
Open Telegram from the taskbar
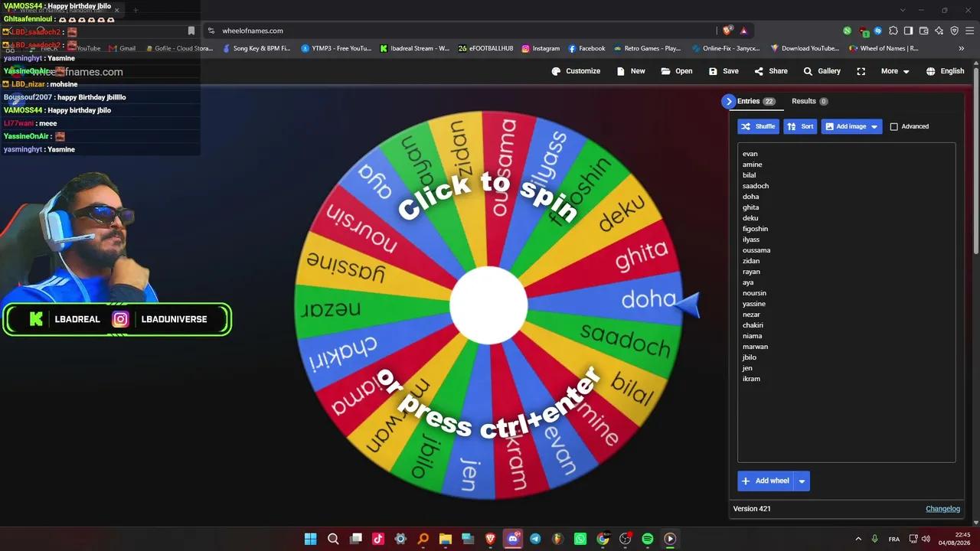tap(535, 539)
